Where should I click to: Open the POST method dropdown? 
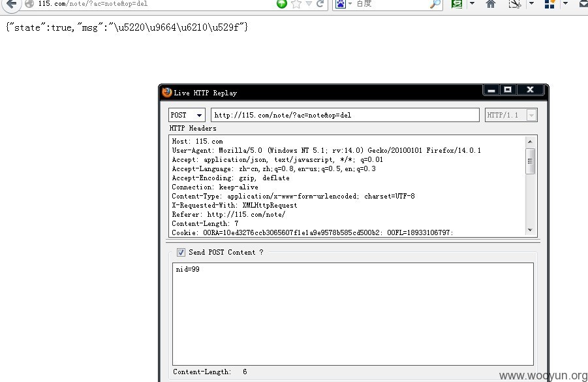tap(187, 115)
